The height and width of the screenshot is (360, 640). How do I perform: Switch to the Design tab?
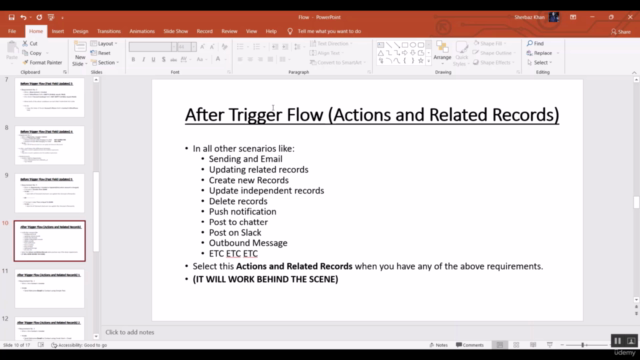(x=80, y=31)
